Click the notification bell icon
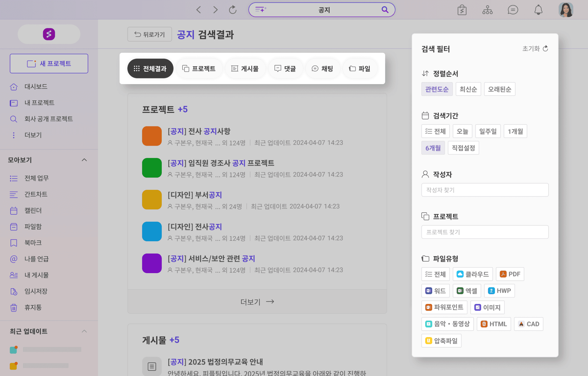The width and height of the screenshot is (588, 376). tap(538, 10)
